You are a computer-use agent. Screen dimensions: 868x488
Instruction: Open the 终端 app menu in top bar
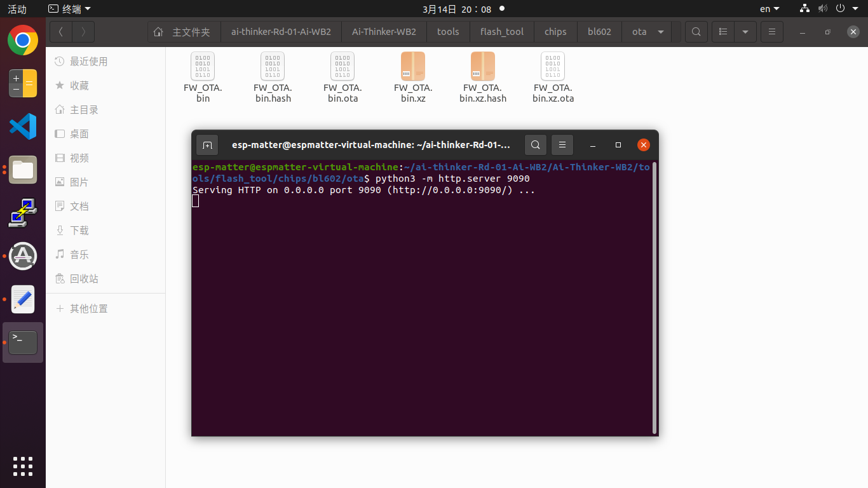70,9
